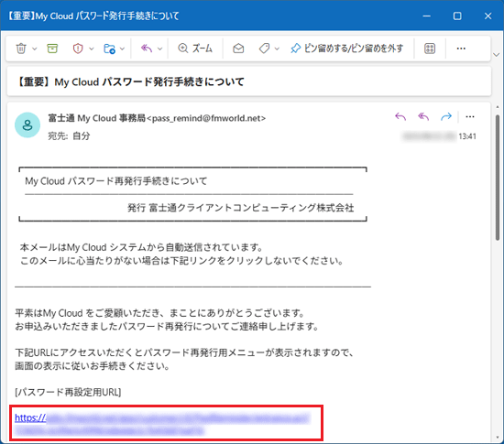Expand the move-to-folder dropdown arrow

(x=122, y=49)
